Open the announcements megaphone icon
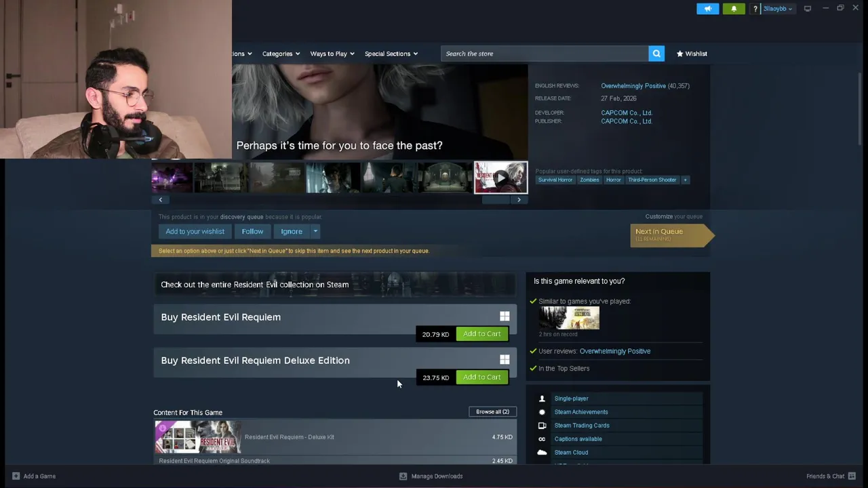 [x=707, y=9]
